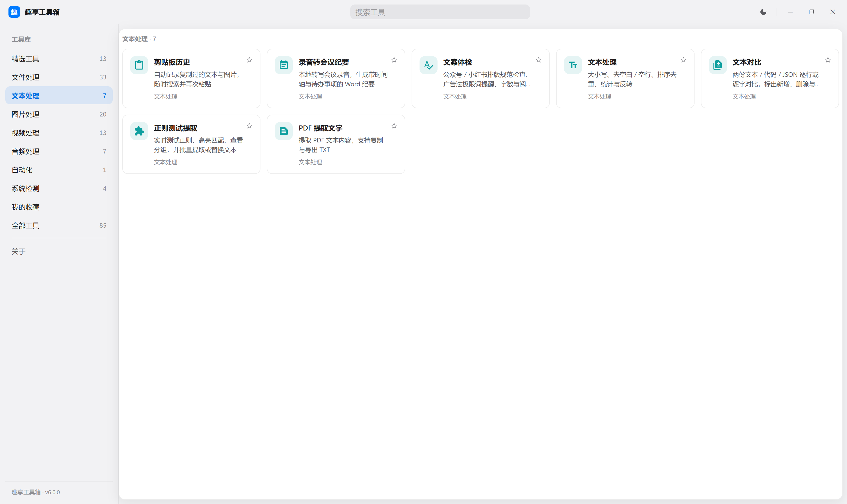Star the 文本对比 tool
Image resolution: width=847 pixels, height=504 pixels.
click(x=828, y=60)
